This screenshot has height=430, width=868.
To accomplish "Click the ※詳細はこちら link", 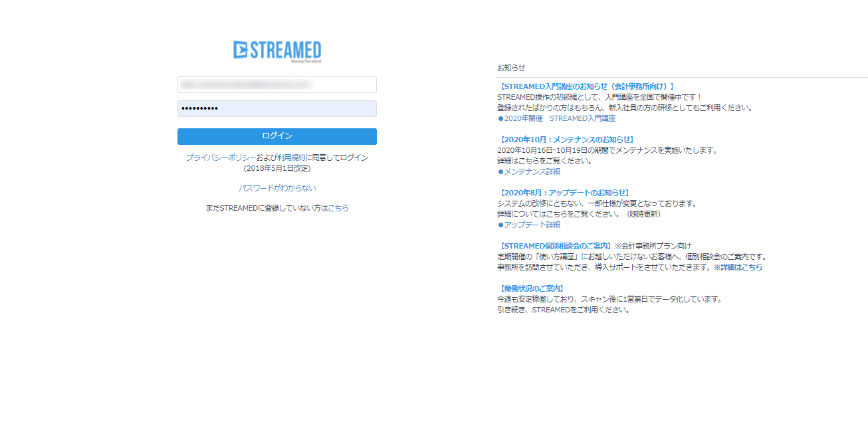I will 738,267.
